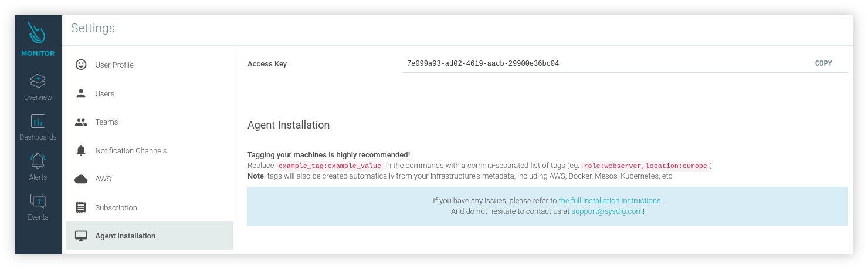
Task: Open the Events chat icon
Action: (x=38, y=201)
